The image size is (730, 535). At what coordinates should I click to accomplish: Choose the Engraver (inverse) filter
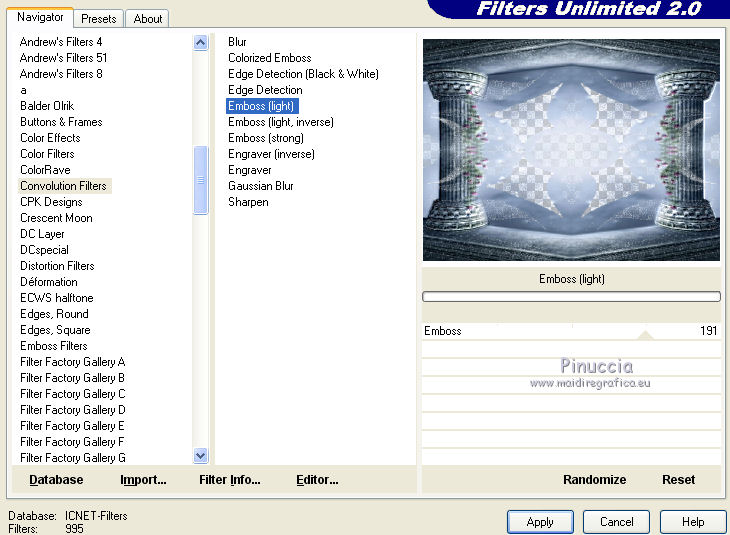271,154
